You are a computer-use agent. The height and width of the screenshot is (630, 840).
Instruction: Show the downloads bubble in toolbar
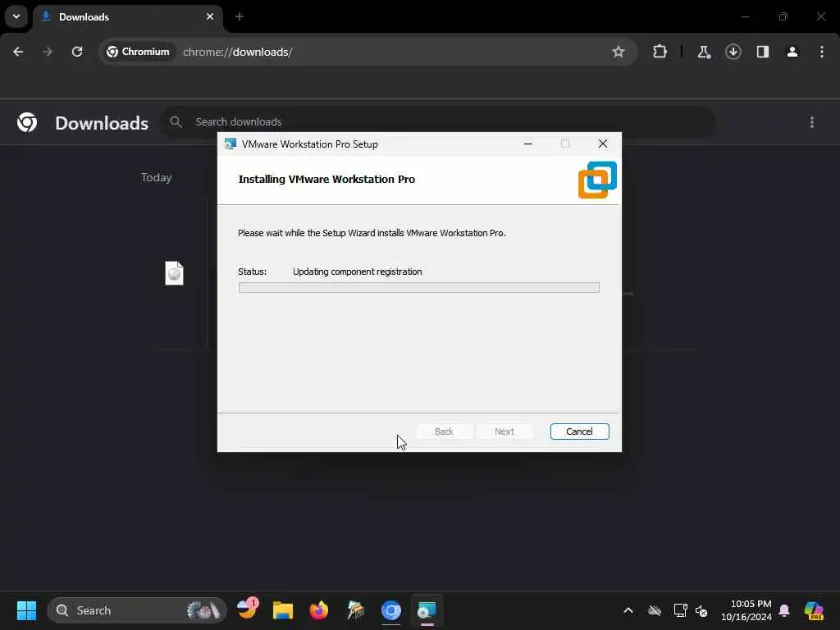coord(733,52)
